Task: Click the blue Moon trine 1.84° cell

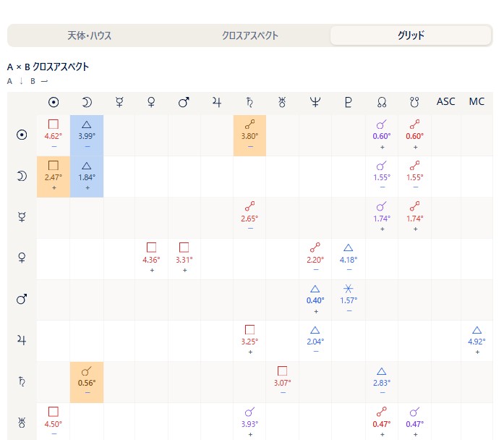Action: (x=87, y=177)
